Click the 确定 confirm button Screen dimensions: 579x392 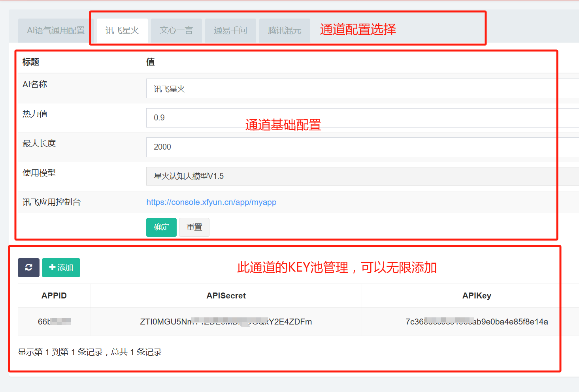(161, 227)
